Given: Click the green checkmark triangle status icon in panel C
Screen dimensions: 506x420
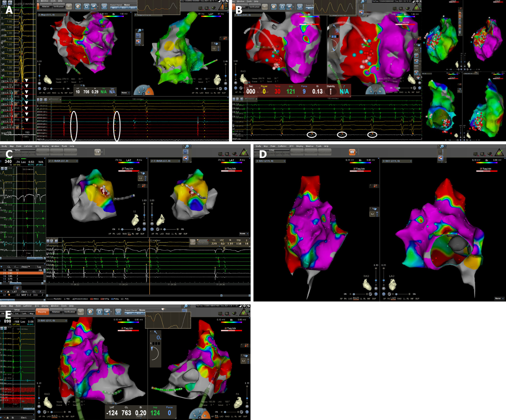Looking at the screenshot, I should (x=244, y=153).
